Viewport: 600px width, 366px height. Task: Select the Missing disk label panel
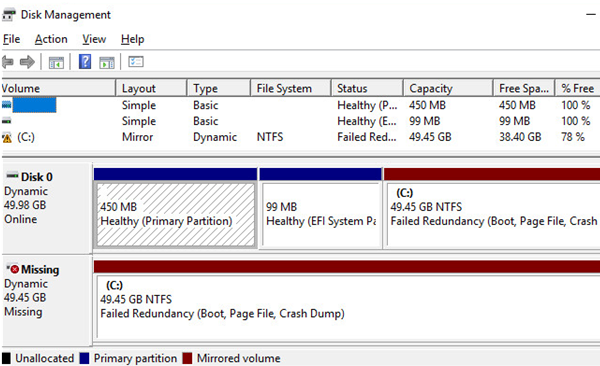47,300
